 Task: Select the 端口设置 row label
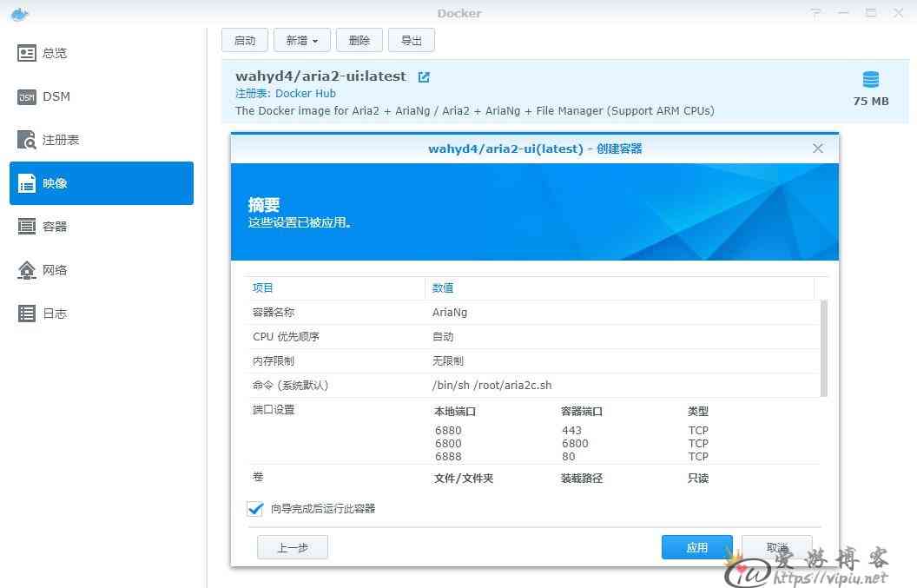[x=274, y=410]
